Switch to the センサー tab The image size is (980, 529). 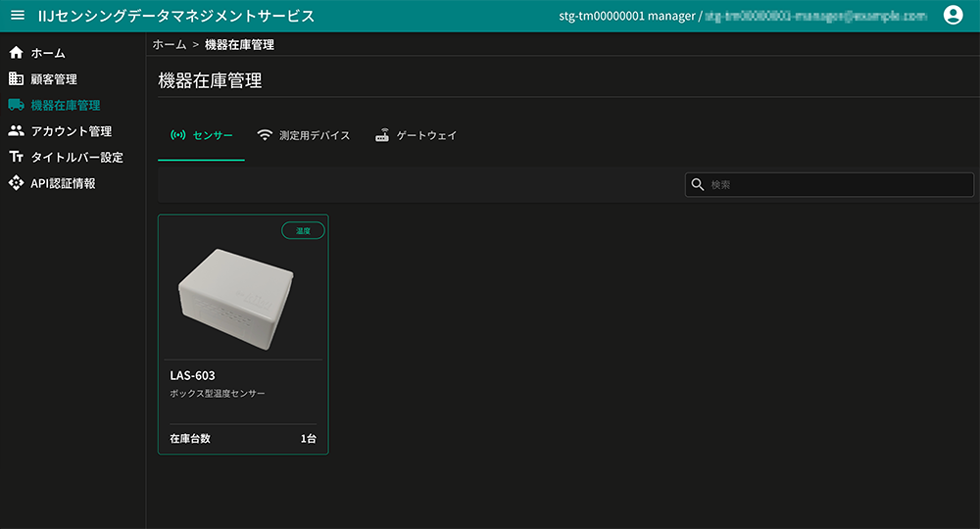202,135
